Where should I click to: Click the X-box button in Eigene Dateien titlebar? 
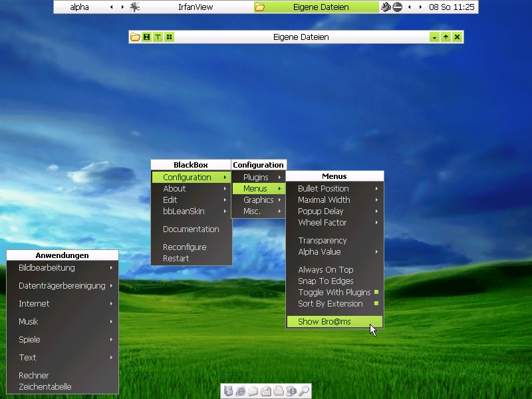[146, 37]
